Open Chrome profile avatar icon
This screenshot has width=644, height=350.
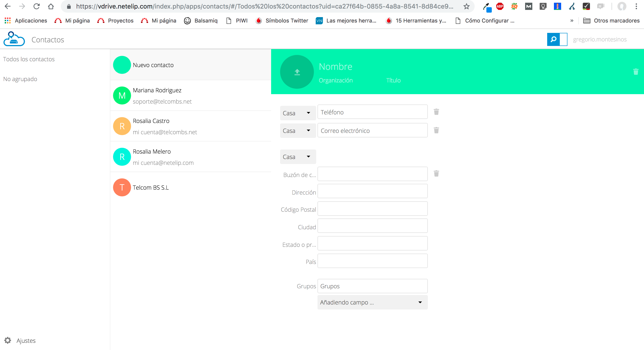pos(622,6)
